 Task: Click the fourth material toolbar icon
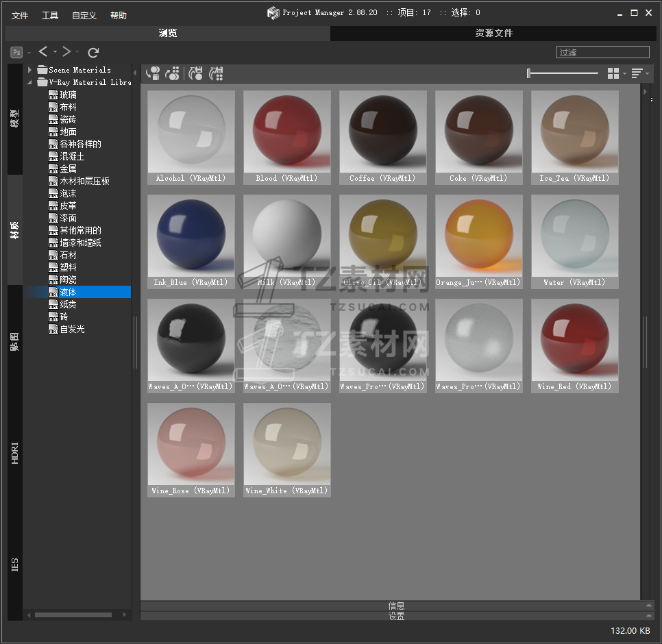click(217, 73)
